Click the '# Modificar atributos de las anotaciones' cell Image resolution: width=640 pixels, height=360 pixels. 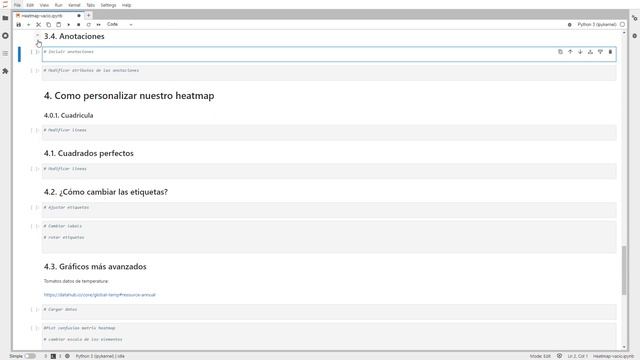[329, 73]
